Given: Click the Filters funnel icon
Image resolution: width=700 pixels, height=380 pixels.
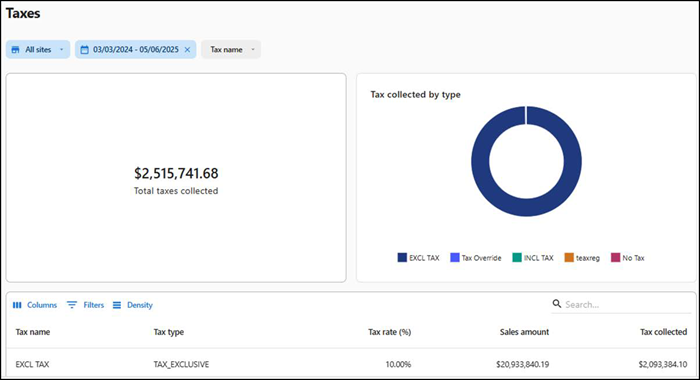Looking at the screenshot, I should [x=71, y=305].
